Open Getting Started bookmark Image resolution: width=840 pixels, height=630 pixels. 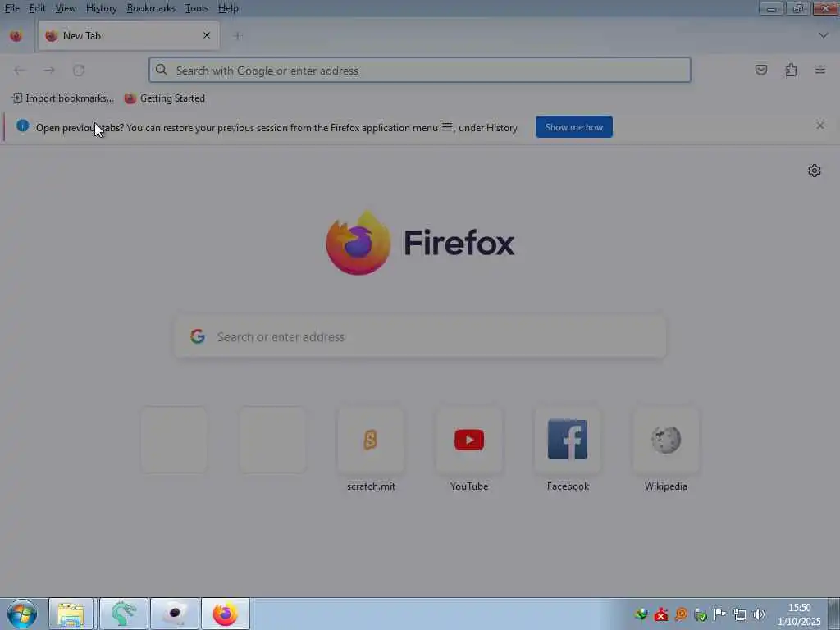point(164,98)
